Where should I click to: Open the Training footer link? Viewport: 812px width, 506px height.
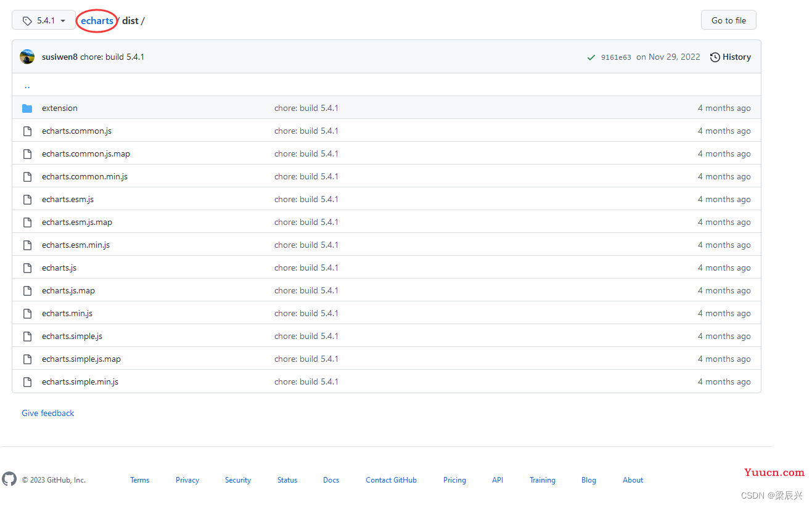click(543, 480)
